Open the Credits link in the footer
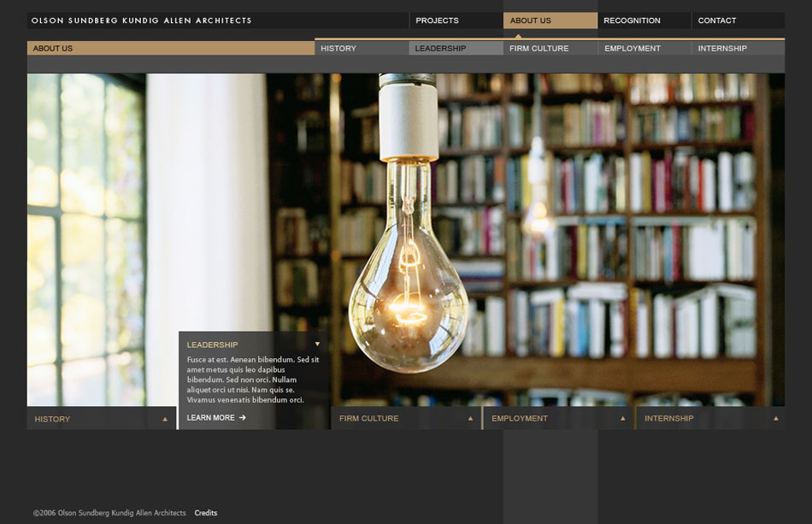Screen dimensions: 812x524 tap(206, 513)
